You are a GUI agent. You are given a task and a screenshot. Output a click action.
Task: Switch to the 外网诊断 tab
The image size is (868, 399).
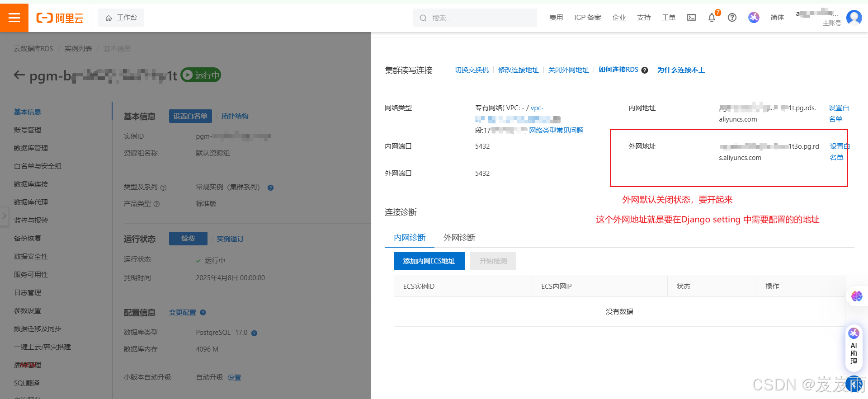pos(459,237)
